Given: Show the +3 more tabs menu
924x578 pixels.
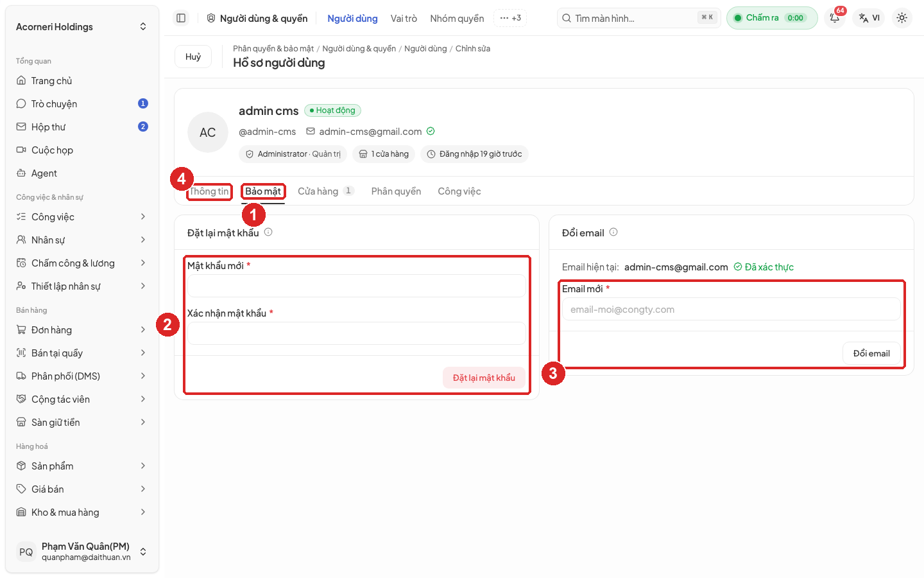Looking at the screenshot, I should coord(510,18).
